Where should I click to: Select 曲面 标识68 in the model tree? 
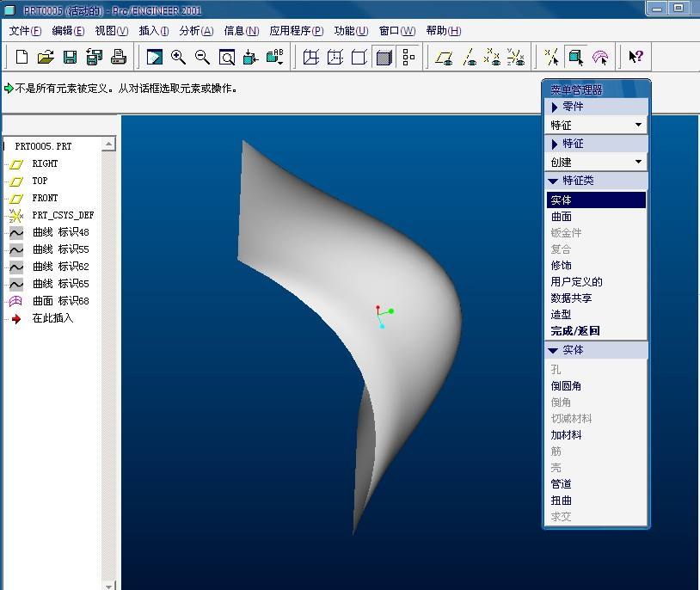(x=60, y=301)
